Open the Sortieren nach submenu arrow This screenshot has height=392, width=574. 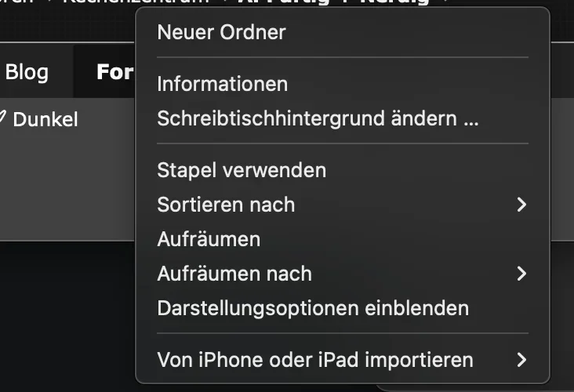click(521, 205)
